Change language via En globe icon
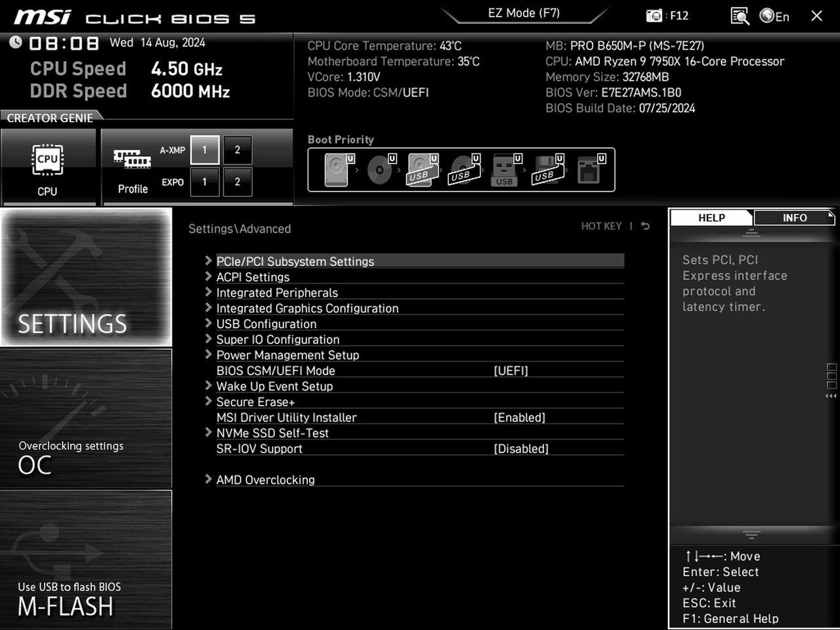The width and height of the screenshot is (840, 630). coord(774,16)
